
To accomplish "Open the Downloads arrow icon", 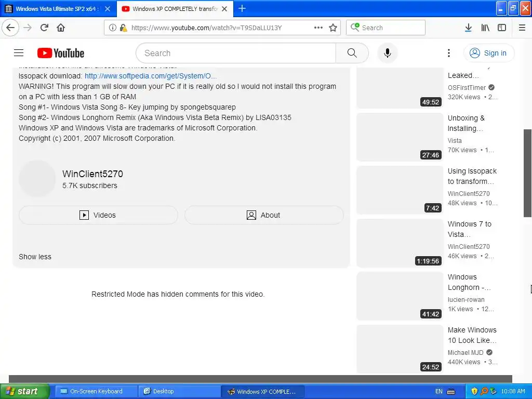I will [x=468, y=28].
